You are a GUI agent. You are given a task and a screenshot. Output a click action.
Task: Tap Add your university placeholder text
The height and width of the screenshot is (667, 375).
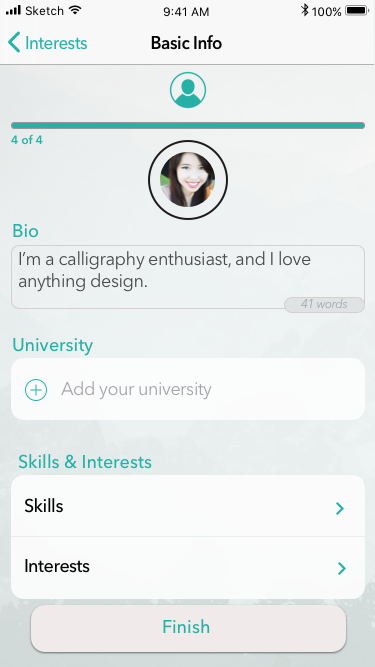136,390
